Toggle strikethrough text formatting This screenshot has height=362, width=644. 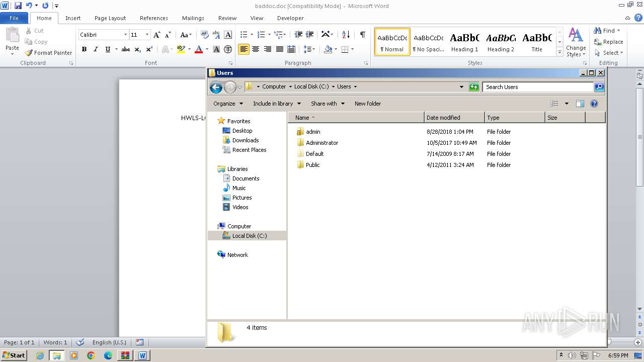coord(126,49)
